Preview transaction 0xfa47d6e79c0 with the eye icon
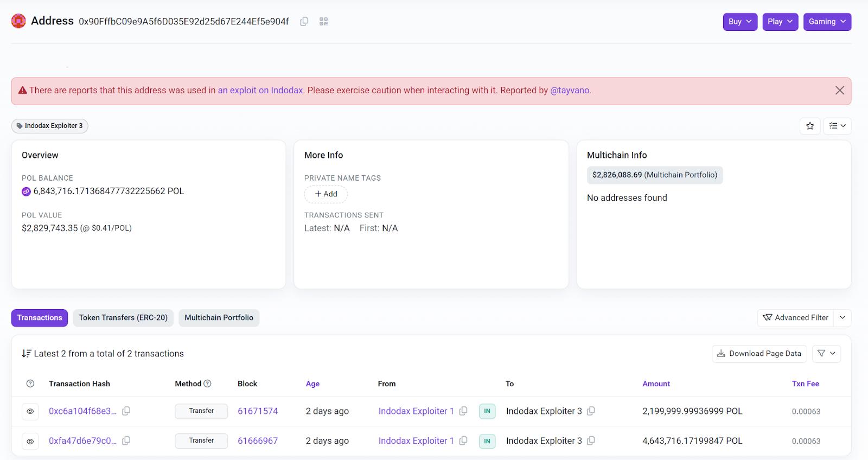This screenshot has width=868, height=460. coord(30,442)
